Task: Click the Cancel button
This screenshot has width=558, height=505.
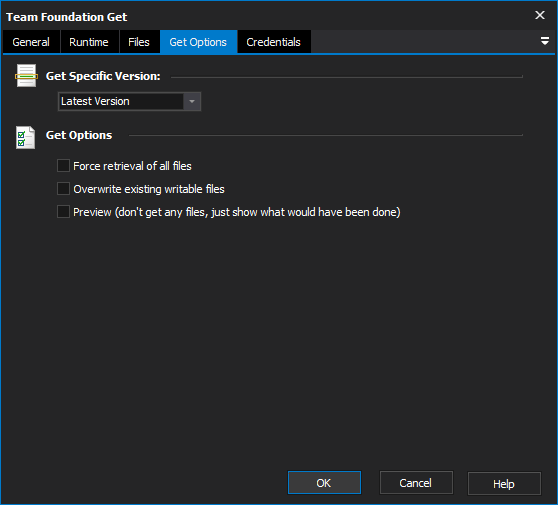Action: point(416,483)
